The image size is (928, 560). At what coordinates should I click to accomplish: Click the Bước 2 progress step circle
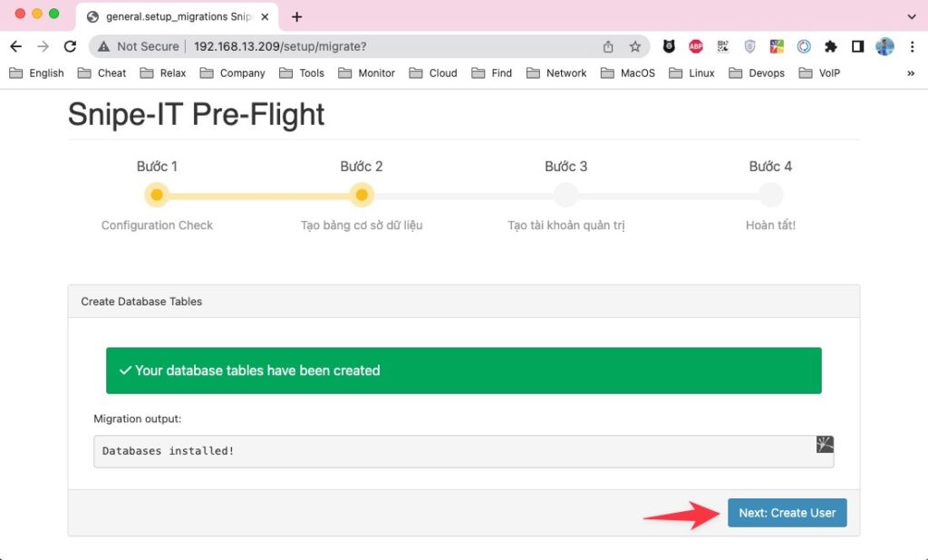[361, 195]
